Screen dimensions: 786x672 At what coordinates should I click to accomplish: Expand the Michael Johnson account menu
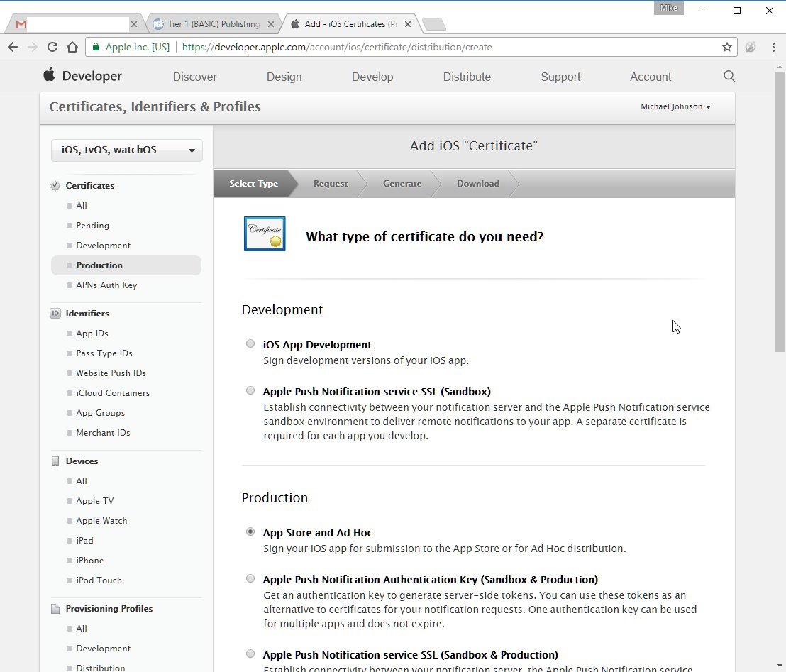[x=676, y=106]
